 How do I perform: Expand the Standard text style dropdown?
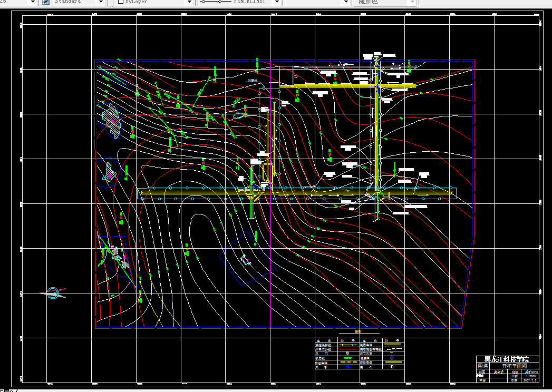point(101,2)
